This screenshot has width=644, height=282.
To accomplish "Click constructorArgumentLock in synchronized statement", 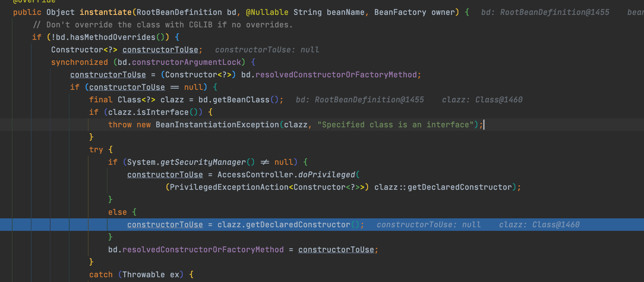I will (187, 62).
